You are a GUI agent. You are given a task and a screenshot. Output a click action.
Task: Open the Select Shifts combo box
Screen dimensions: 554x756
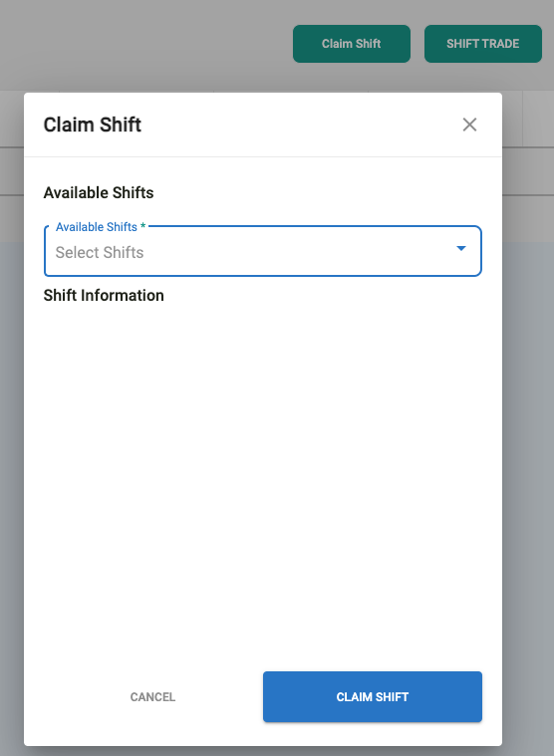pyautogui.click(x=263, y=251)
